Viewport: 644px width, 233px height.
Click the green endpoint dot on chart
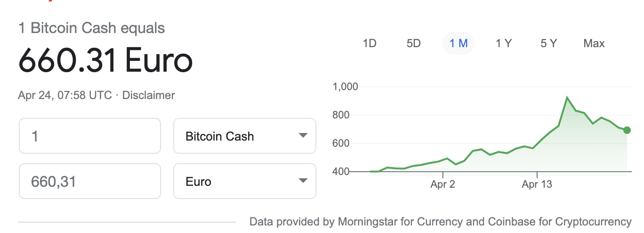tap(627, 130)
